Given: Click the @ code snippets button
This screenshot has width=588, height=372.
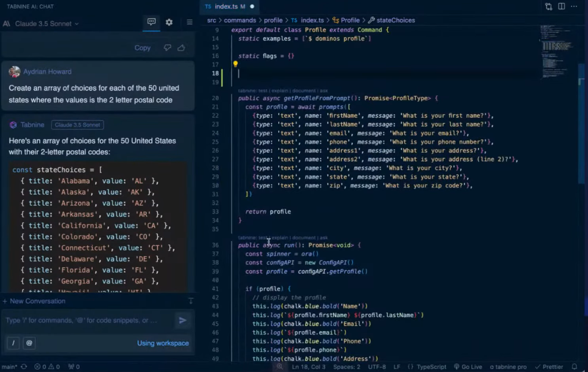Looking at the screenshot, I should click(x=29, y=343).
